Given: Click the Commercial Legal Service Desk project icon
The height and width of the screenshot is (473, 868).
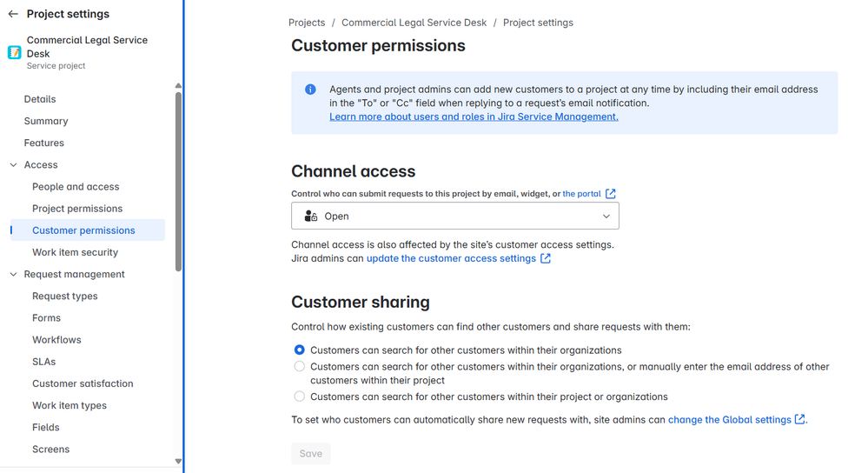Looking at the screenshot, I should coord(15,53).
